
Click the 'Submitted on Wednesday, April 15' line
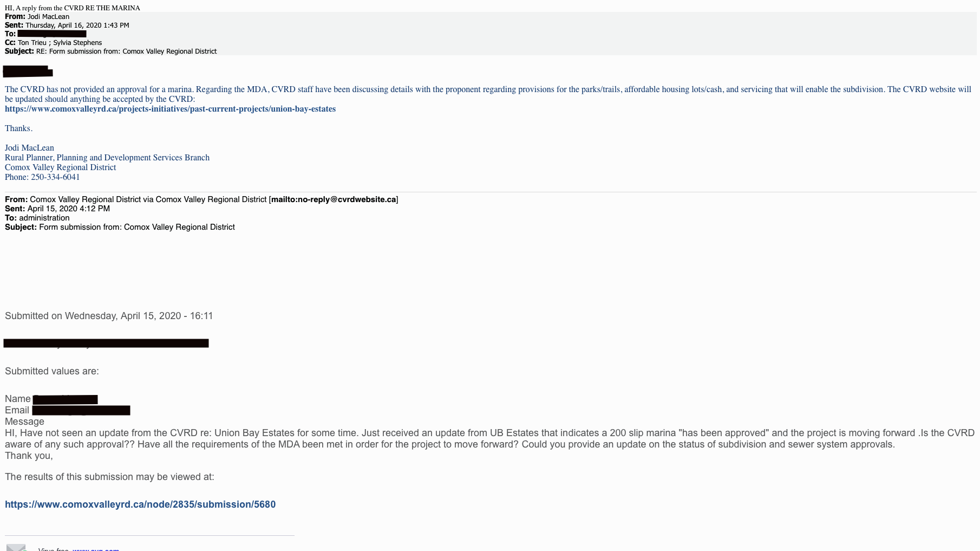coord(109,316)
